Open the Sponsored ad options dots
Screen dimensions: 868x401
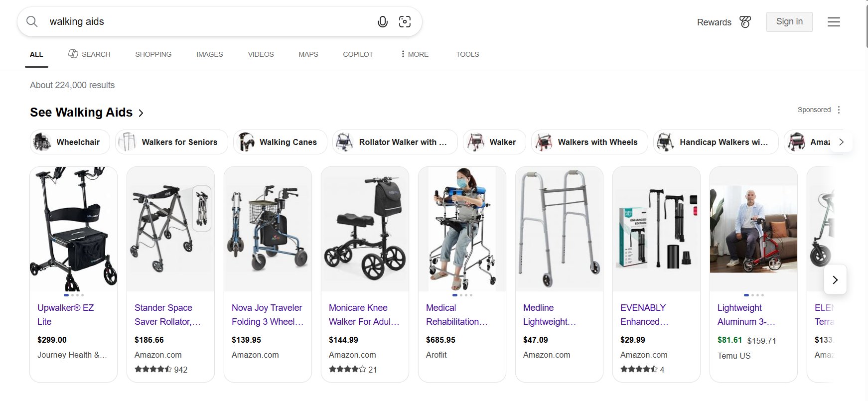tap(839, 110)
